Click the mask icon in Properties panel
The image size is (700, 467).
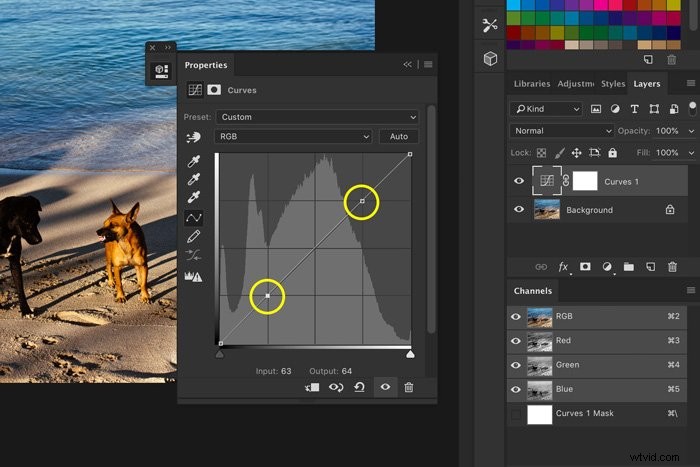point(214,90)
